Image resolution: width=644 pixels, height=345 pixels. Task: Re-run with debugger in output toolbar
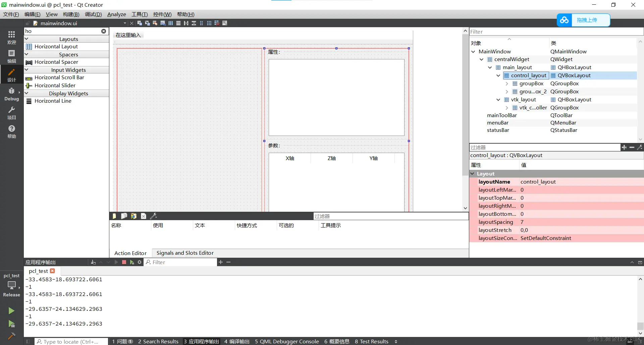click(132, 262)
